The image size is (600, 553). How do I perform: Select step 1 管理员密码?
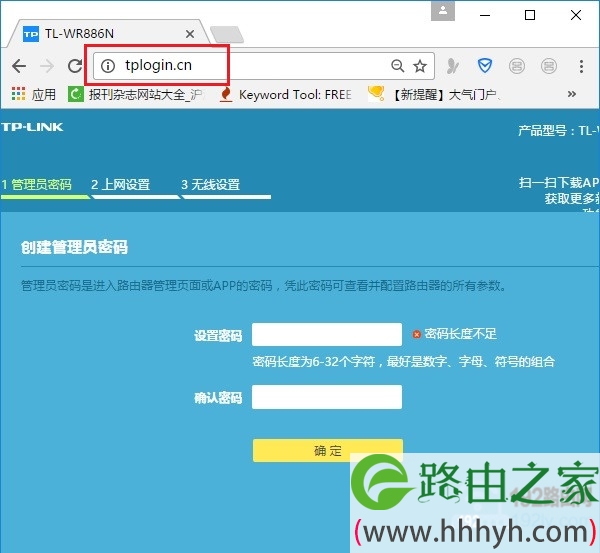pyautogui.click(x=37, y=184)
